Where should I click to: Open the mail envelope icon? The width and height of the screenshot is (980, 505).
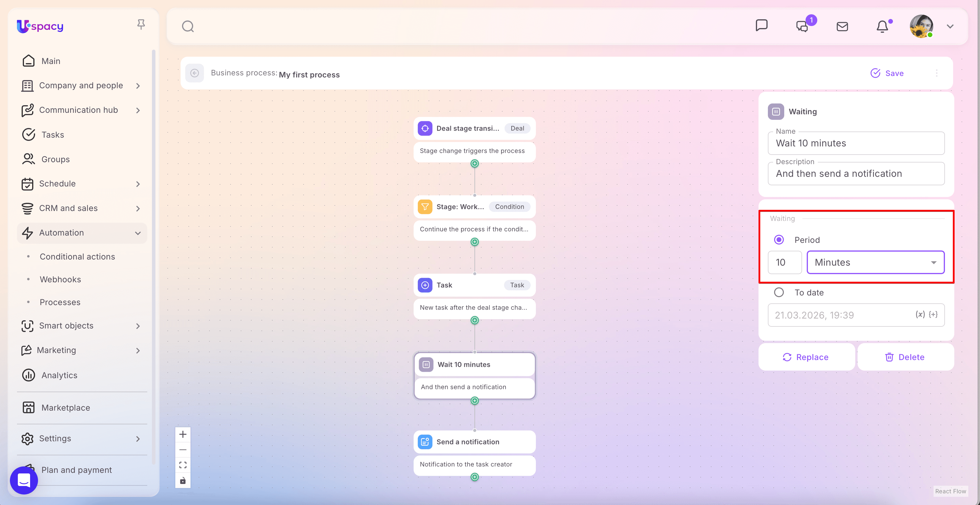(x=842, y=26)
